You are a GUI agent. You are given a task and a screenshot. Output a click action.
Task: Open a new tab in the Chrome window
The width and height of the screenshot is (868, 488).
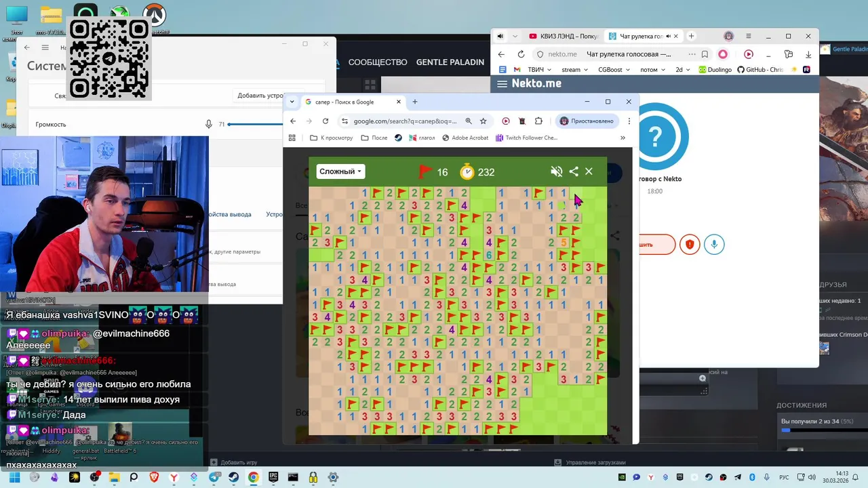click(415, 102)
